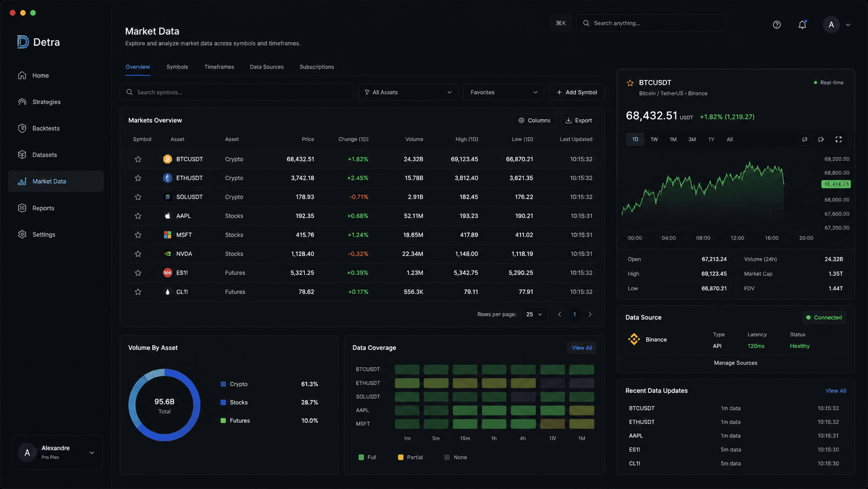Click Add Symbol button

click(x=577, y=92)
